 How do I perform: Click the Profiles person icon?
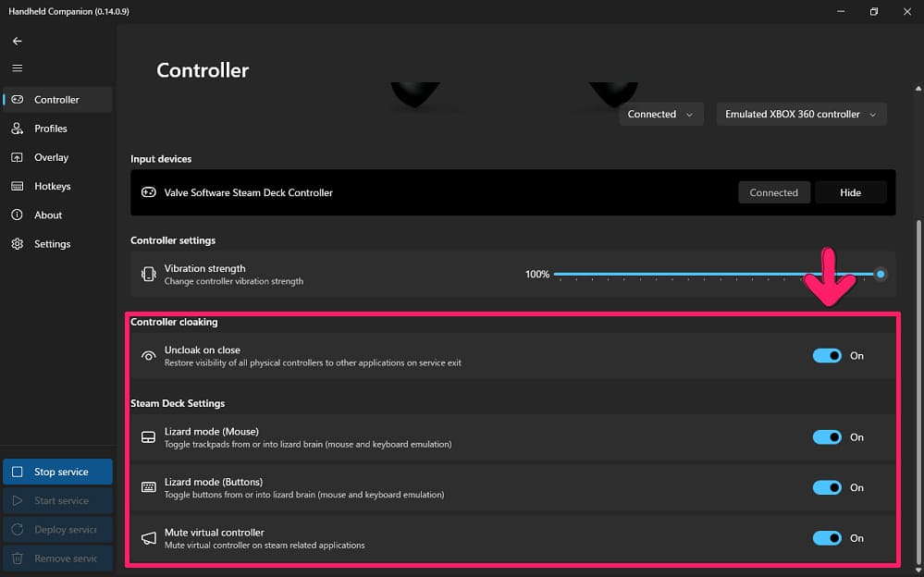[17, 129]
